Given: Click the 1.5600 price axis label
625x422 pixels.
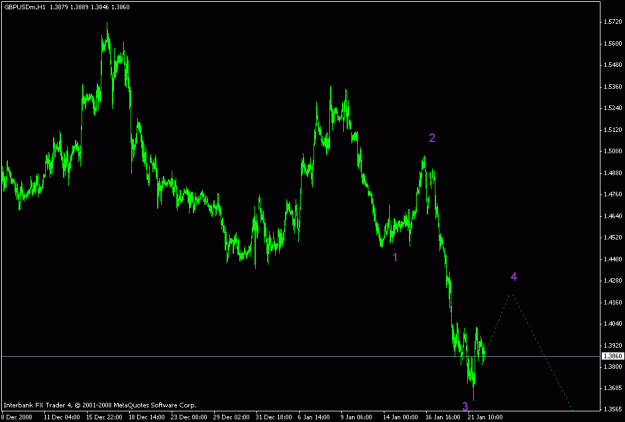Looking at the screenshot, I should point(614,43).
